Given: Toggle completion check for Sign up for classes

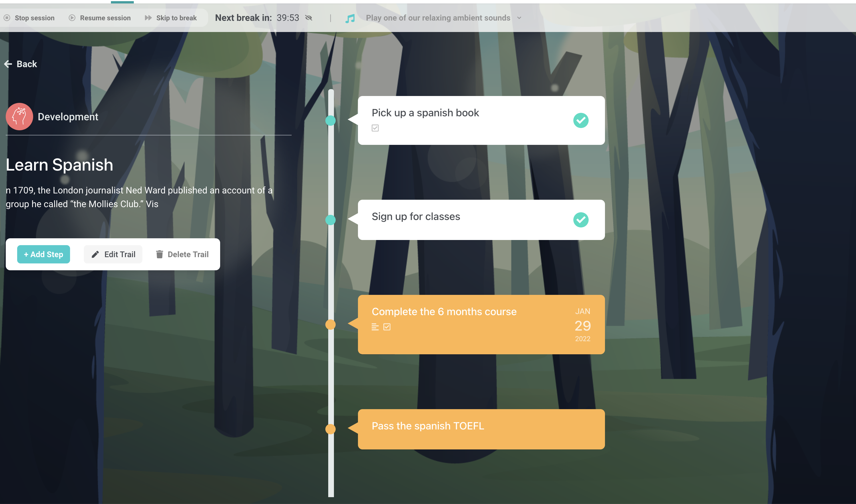Looking at the screenshot, I should (581, 220).
